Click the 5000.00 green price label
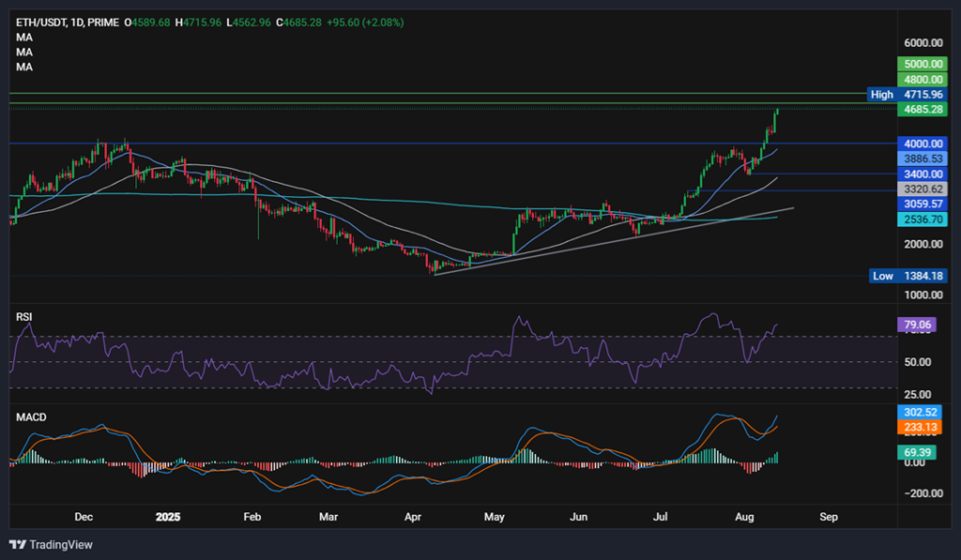 click(x=923, y=64)
